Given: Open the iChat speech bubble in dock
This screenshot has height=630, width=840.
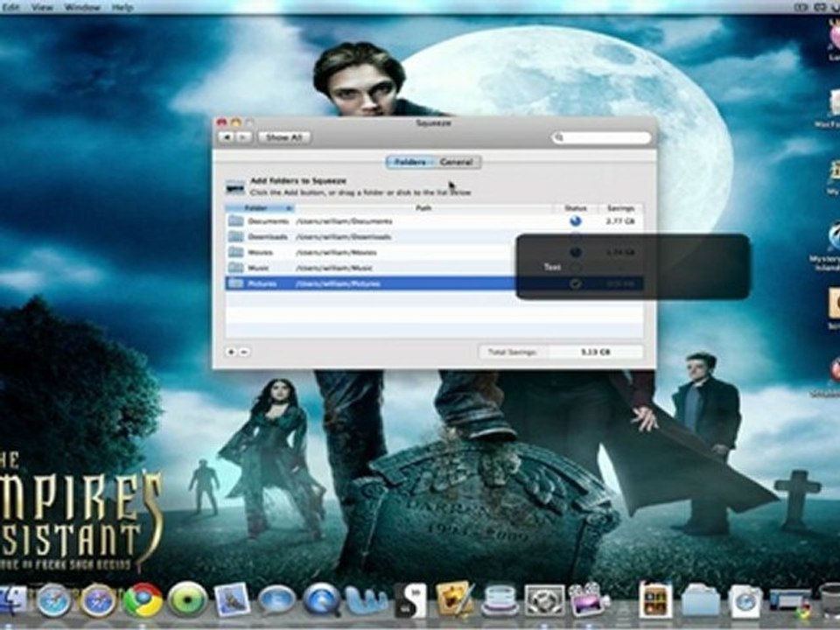Looking at the screenshot, I should click(x=277, y=600).
